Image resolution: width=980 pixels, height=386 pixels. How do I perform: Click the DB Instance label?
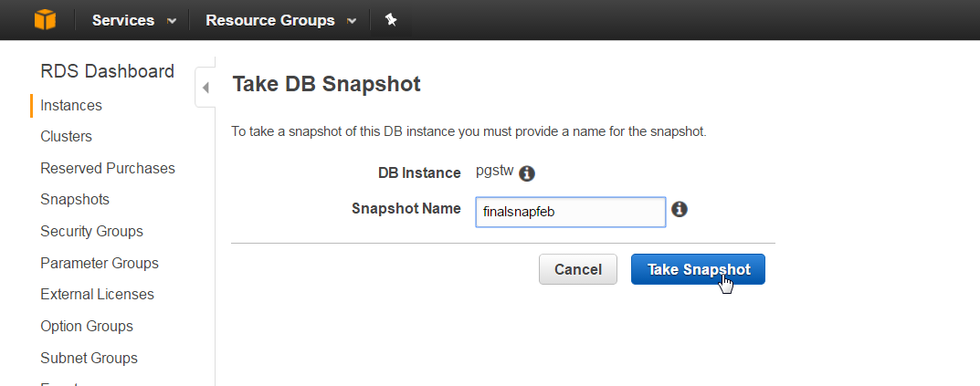pos(419,173)
